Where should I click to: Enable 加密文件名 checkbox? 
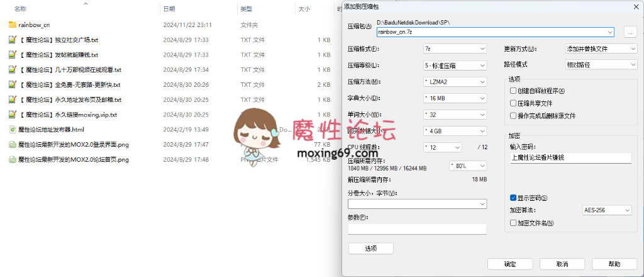513,223
